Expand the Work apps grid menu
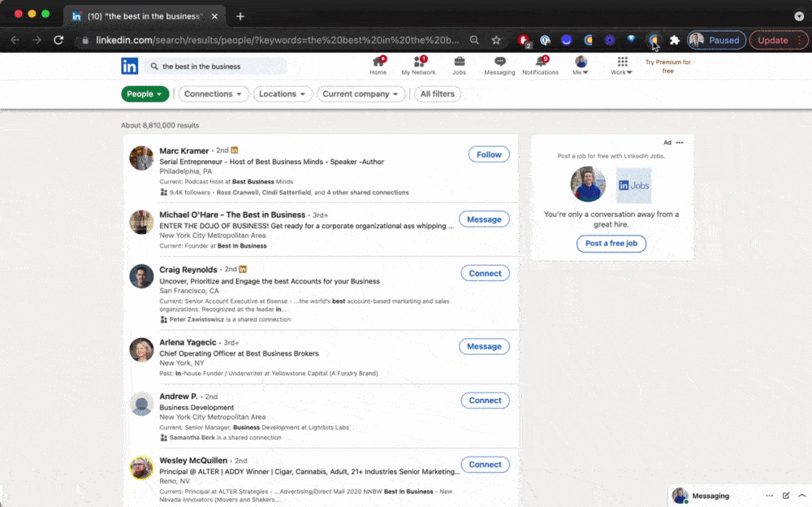 click(x=621, y=66)
